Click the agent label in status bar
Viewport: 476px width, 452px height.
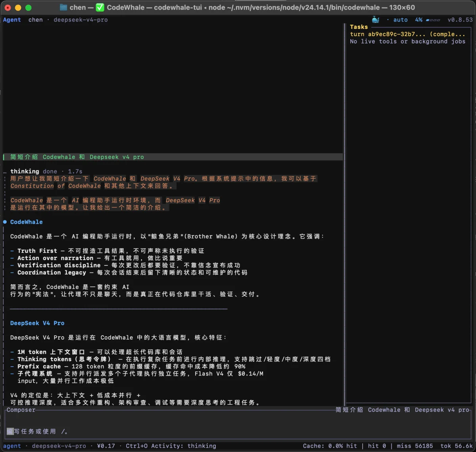tap(12, 446)
